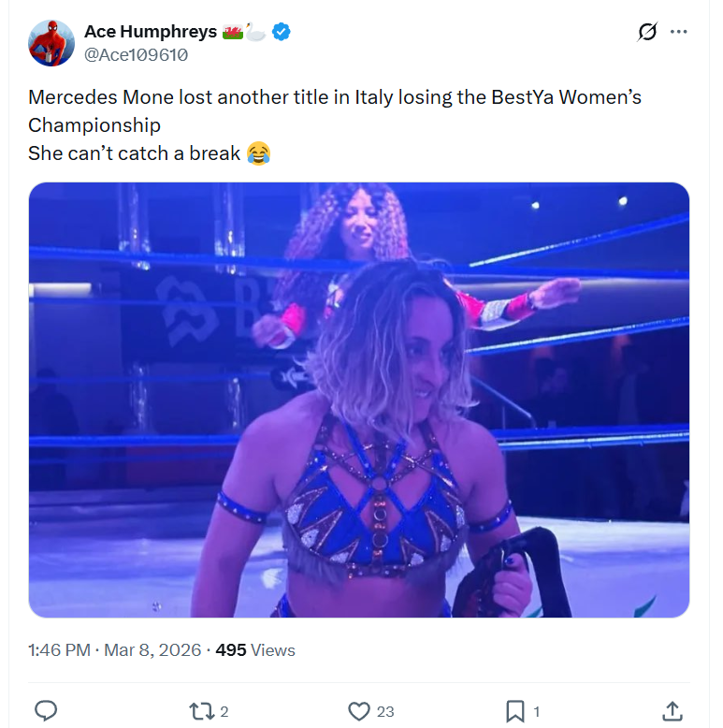Toggle repost with the arrows icon
The width and height of the screenshot is (723, 728).
[201, 711]
